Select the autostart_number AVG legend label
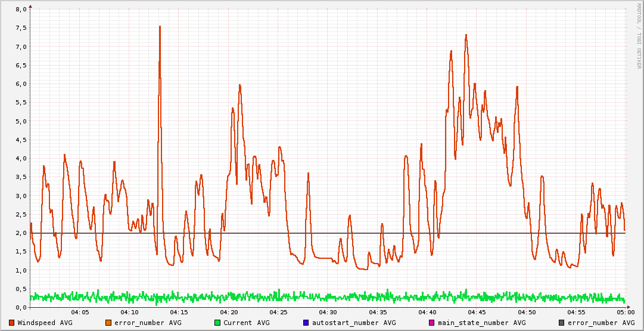The image size is (644, 331). (347, 323)
